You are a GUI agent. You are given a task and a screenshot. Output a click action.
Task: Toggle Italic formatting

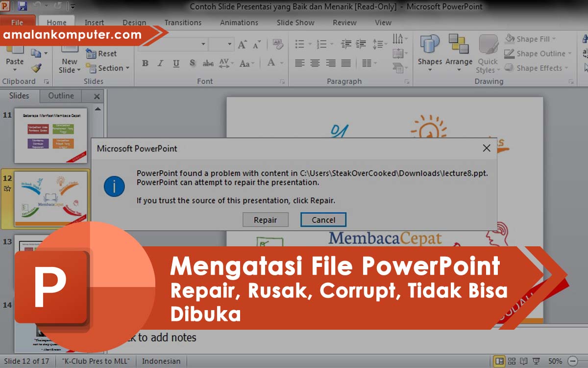[160, 63]
